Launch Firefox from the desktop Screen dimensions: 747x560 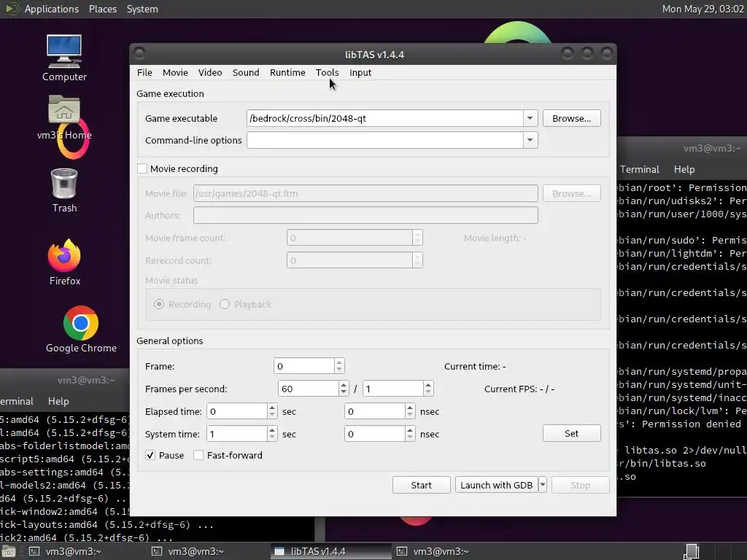[x=64, y=262]
